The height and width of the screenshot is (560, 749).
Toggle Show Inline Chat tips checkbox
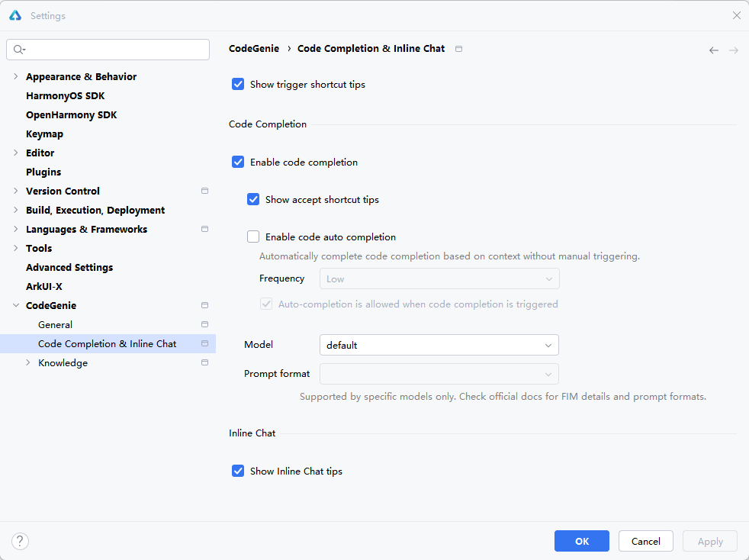[238, 471]
